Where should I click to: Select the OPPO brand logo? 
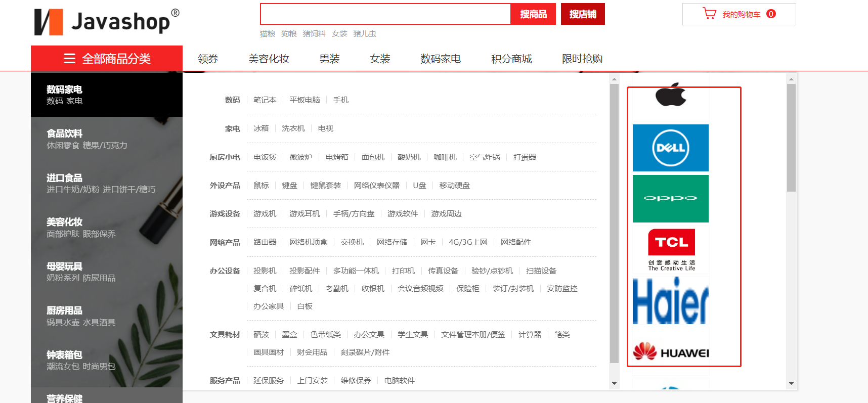671,199
